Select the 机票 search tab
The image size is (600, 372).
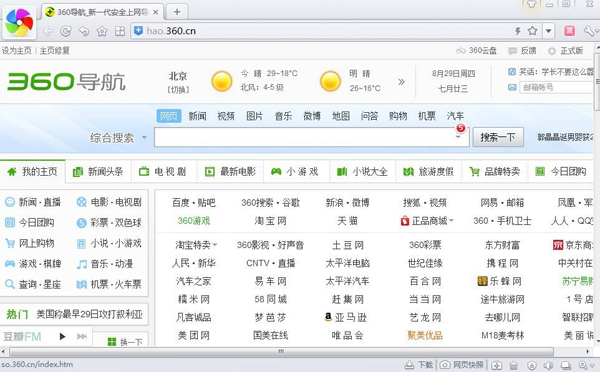coord(427,116)
